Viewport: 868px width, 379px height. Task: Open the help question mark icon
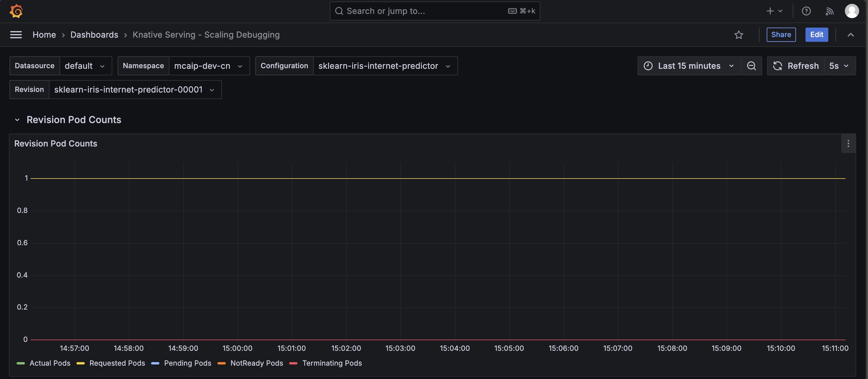[x=806, y=11]
